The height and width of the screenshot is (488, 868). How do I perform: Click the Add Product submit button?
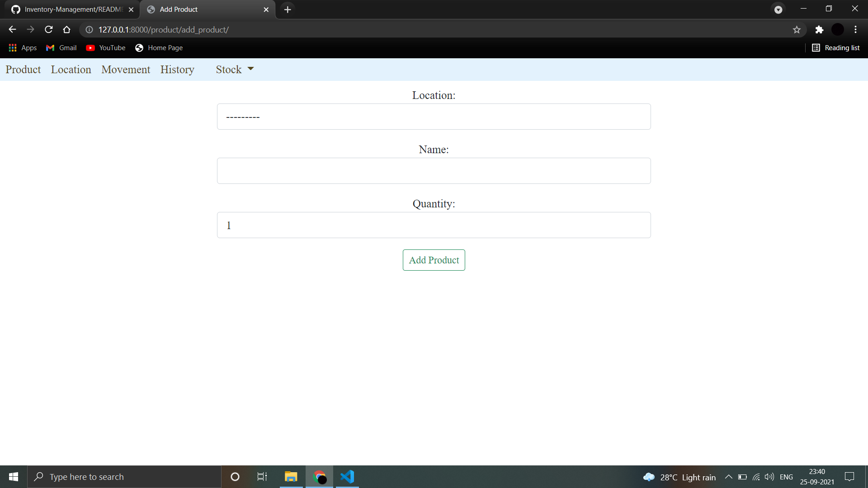tap(434, 260)
